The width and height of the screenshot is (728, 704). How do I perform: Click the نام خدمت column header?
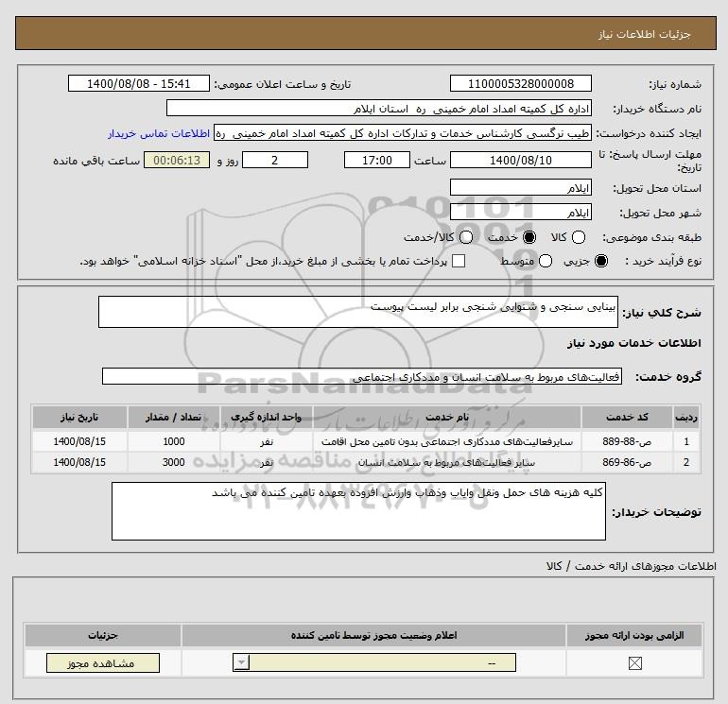point(446,417)
